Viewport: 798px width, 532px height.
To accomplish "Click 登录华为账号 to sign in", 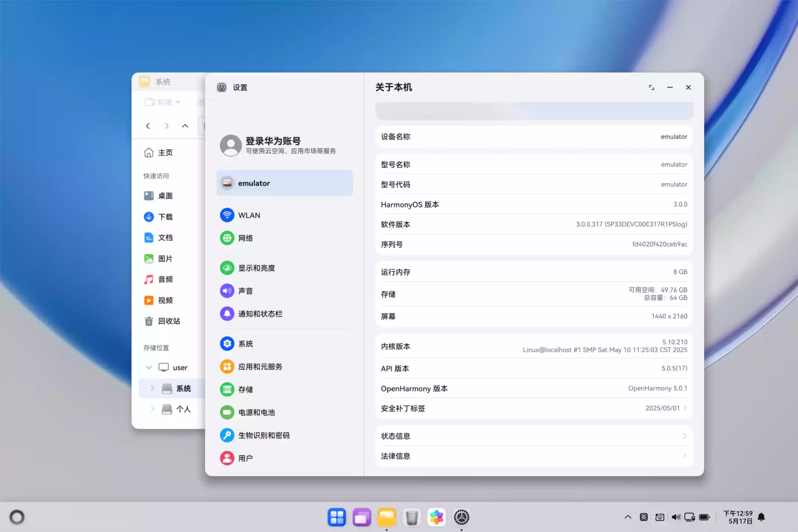I will tap(273, 141).
